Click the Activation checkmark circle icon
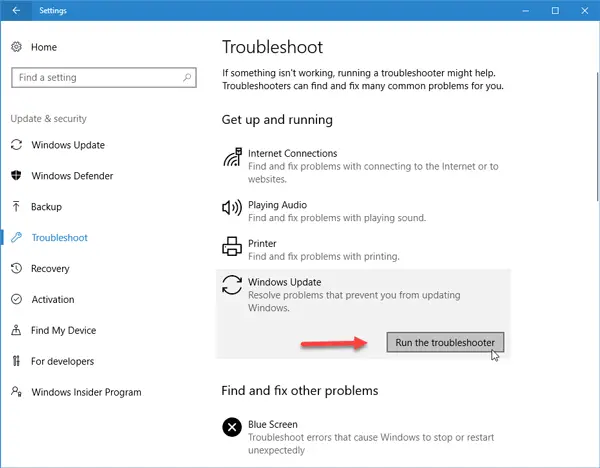Viewport: 600px width, 468px height. [16, 299]
